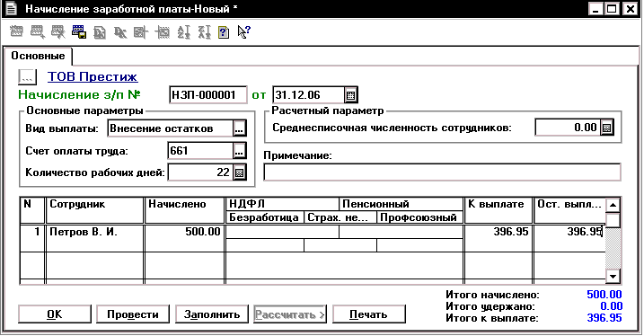Click the ellipsis next to account 661

[x=240, y=151]
